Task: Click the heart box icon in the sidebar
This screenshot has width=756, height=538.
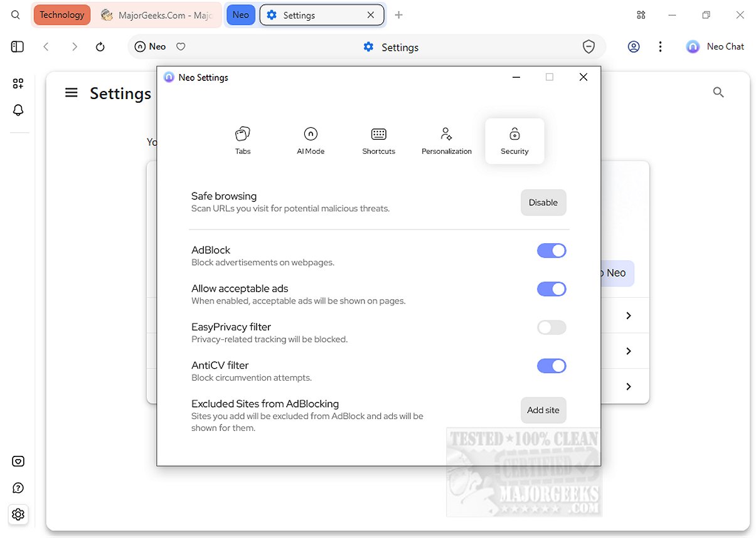Action: pos(18,462)
